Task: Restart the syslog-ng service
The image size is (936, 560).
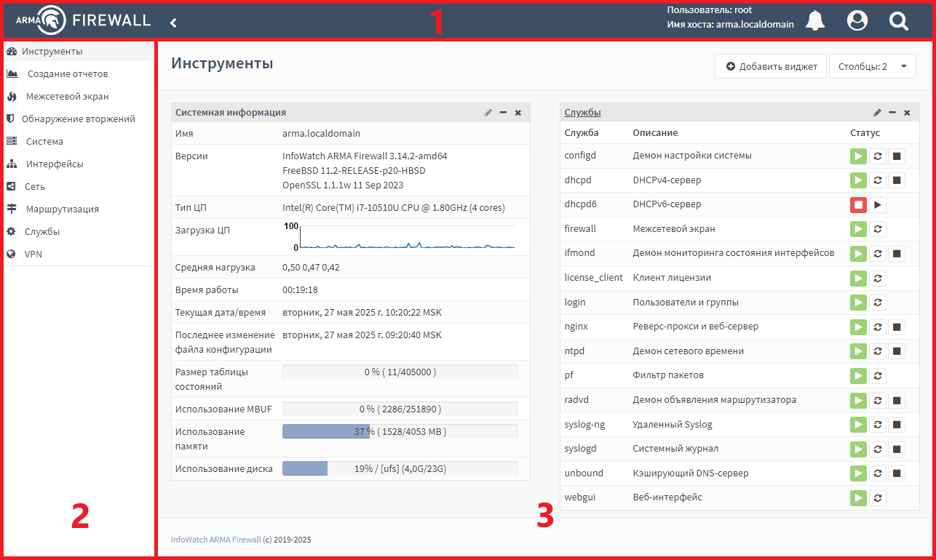Action: click(x=878, y=425)
